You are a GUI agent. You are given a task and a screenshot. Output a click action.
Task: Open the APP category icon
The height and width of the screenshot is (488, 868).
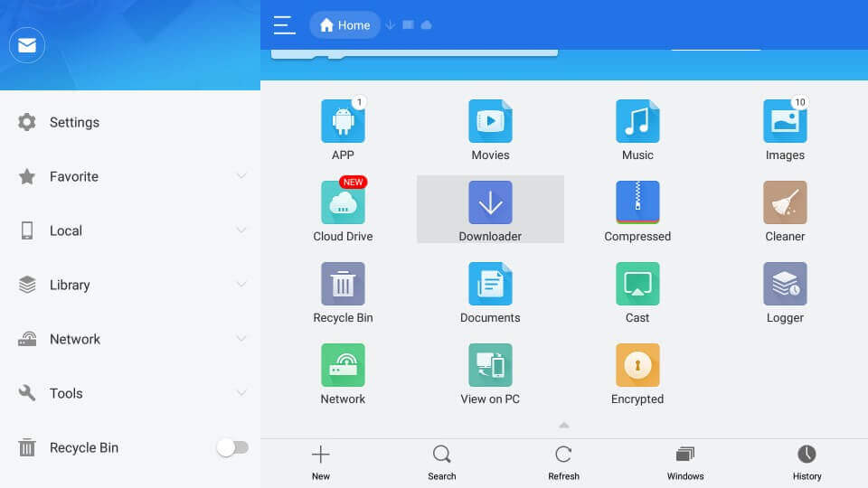pos(343,121)
